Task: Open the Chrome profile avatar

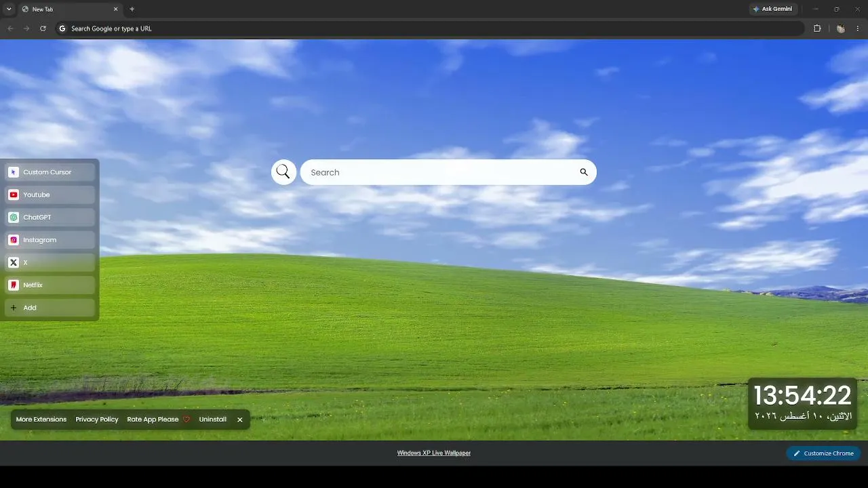Action: pyautogui.click(x=841, y=28)
